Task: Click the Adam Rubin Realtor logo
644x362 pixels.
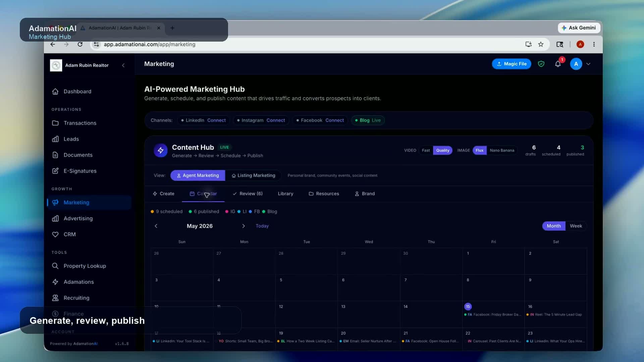Action: pyautogui.click(x=56, y=65)
